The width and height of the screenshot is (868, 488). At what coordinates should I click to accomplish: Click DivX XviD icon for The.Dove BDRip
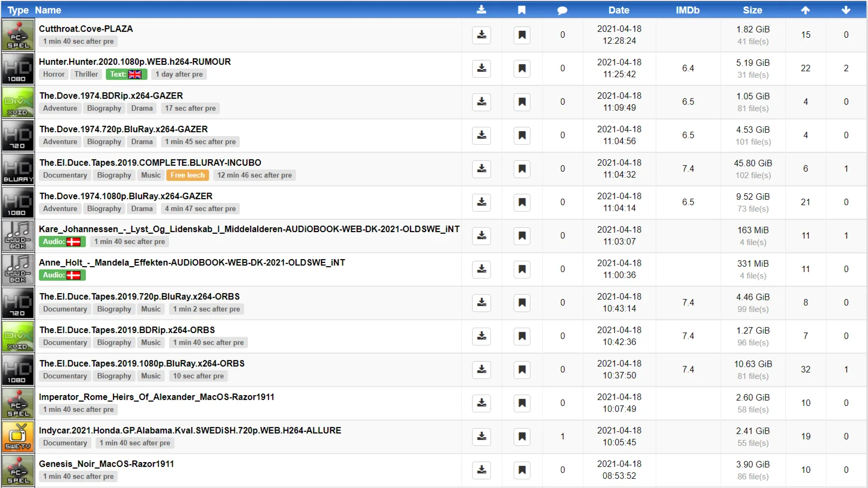18,102
